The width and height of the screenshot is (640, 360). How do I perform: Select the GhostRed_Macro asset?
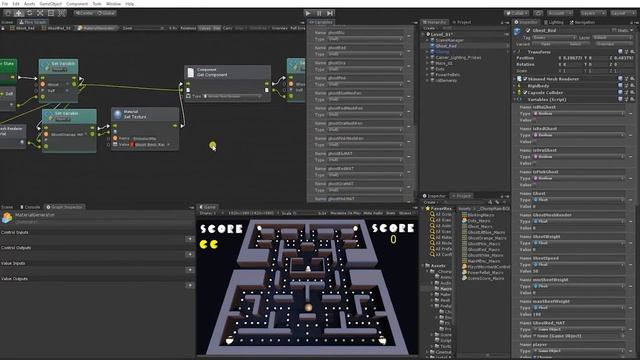tap(484, 249)
